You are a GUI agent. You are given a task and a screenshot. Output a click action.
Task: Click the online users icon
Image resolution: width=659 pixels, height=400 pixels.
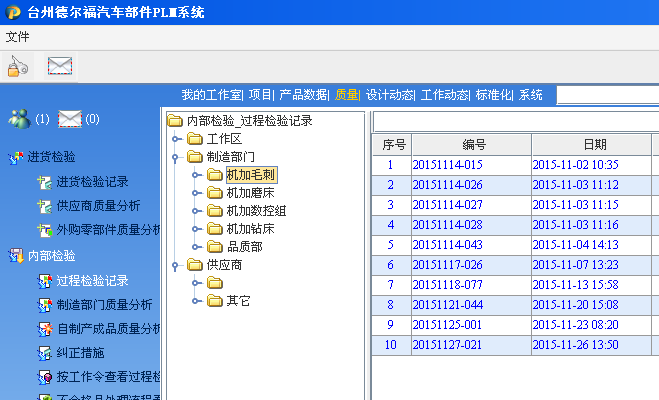pyautogui.click(x=19, y=119)
